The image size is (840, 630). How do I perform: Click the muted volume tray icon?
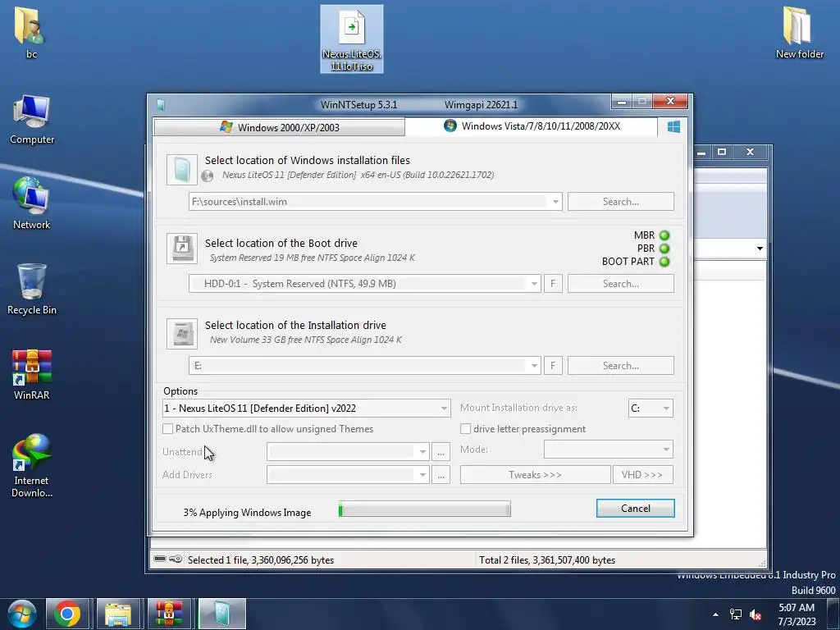[756, 614]
